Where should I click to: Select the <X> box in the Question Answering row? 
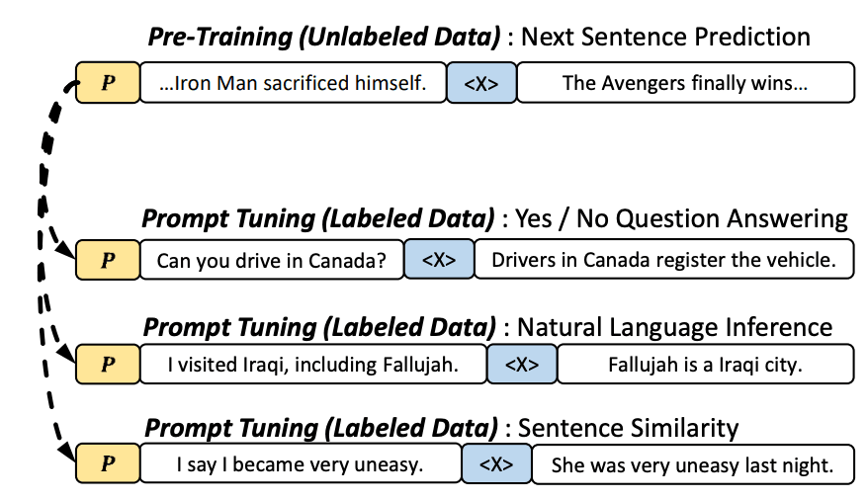tap(439, 261)
